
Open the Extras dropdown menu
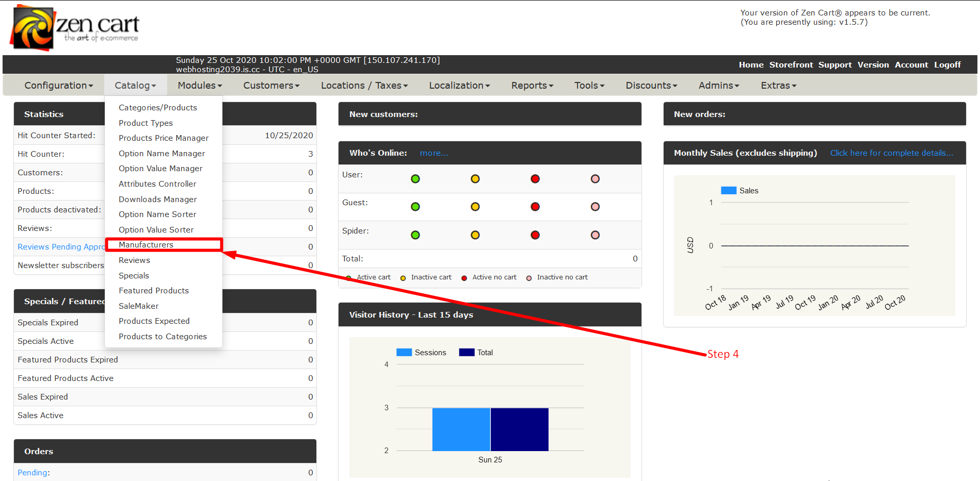coord(778,86)
